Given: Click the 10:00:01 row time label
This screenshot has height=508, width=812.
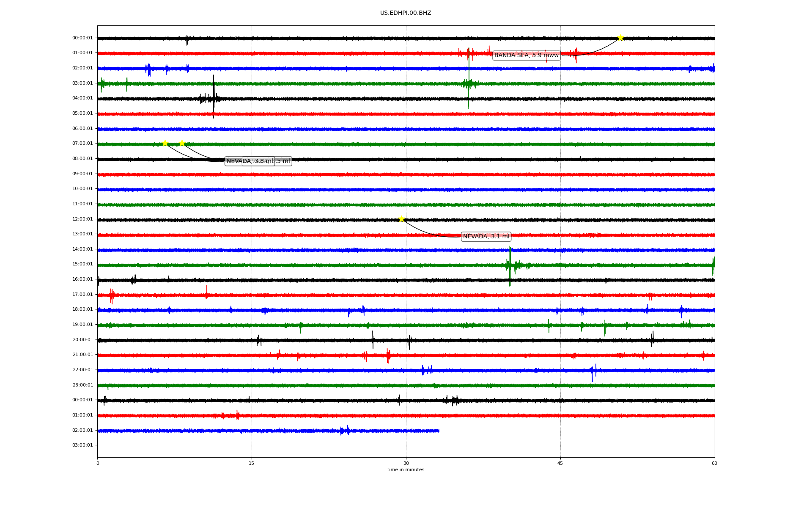Looking at the screenshot, I should [82, 189].
